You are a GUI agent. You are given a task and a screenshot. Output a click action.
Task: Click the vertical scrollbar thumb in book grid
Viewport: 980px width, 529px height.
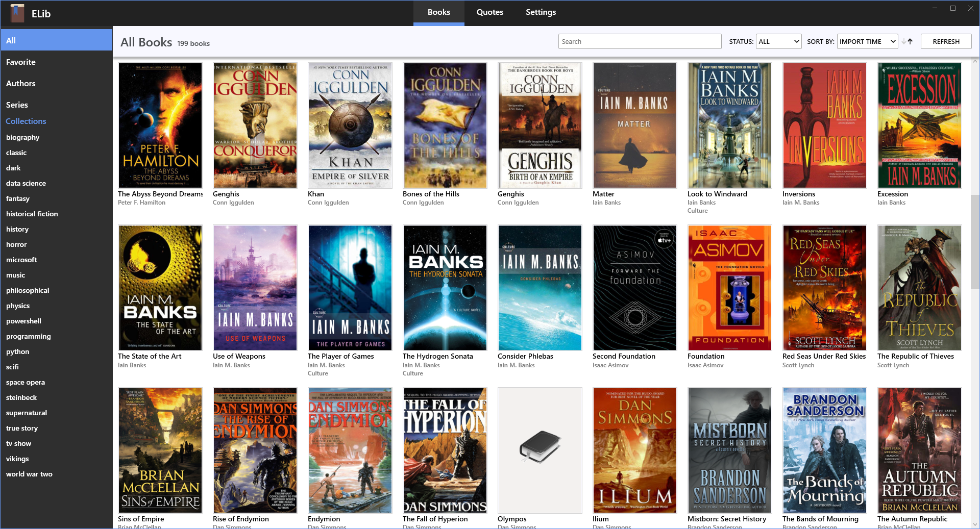coord(975,241)
